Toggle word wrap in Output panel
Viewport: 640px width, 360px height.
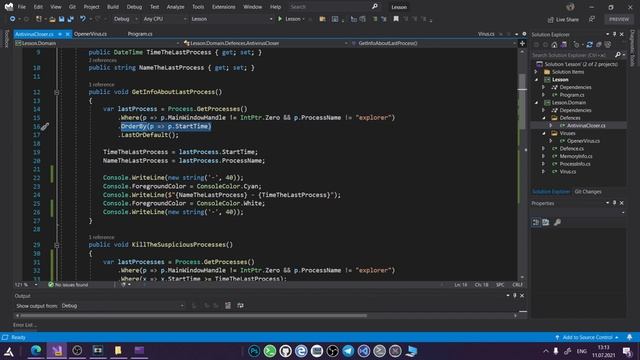[240, 305]
